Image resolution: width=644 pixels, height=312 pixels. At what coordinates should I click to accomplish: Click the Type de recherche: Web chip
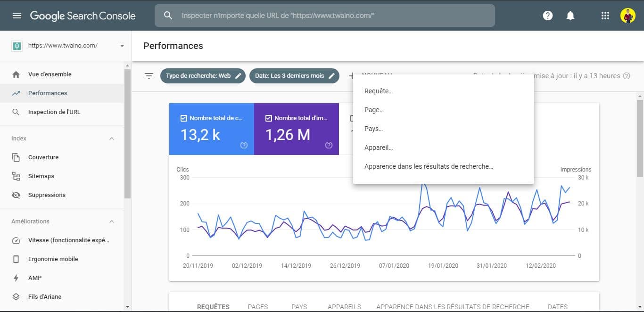click(x=203, y=76)
